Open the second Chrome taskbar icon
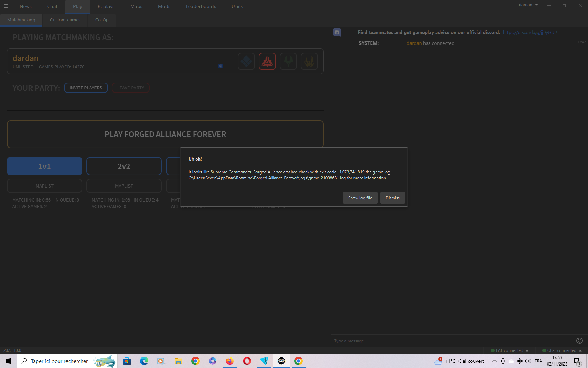The width and height of the screenshot is (588, 368). (298, 361)
